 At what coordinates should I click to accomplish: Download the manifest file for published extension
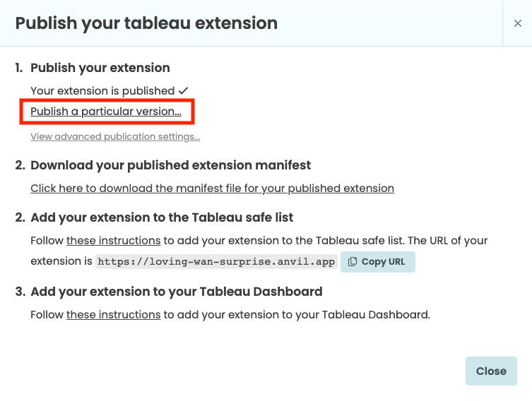212,188
